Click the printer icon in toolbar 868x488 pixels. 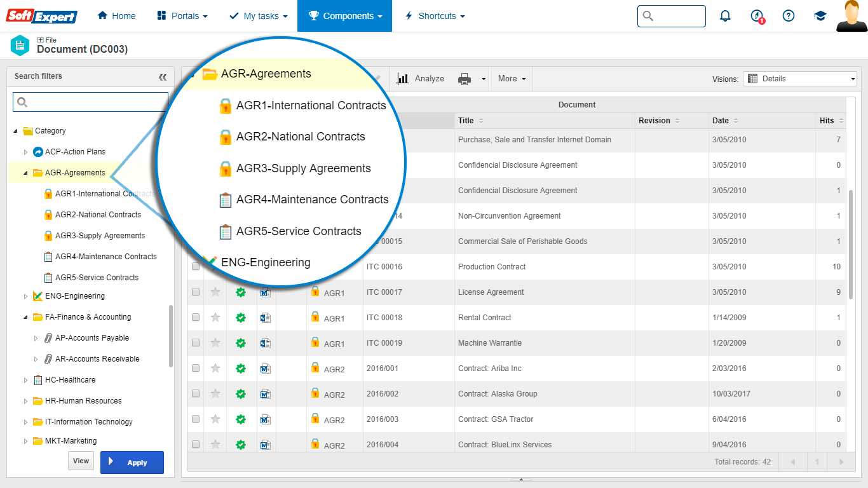465,79
